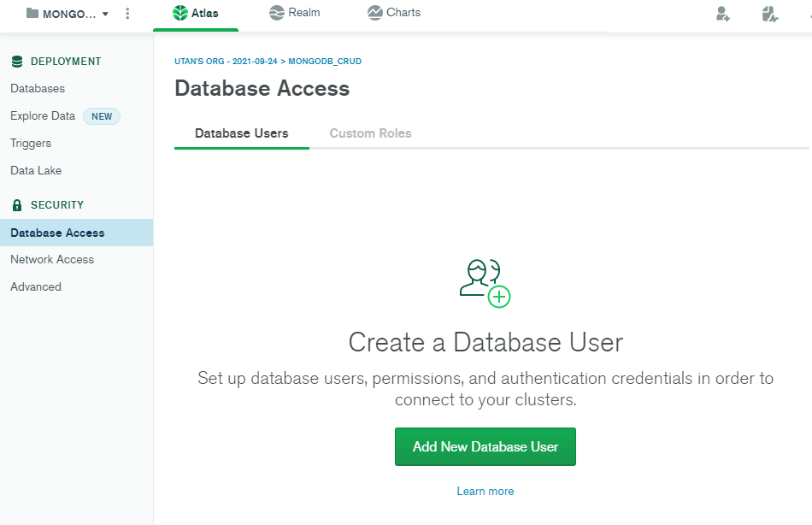Open the project options three-dot menu
The height and width of the screenshot is (525, 812).
[127, 14]
